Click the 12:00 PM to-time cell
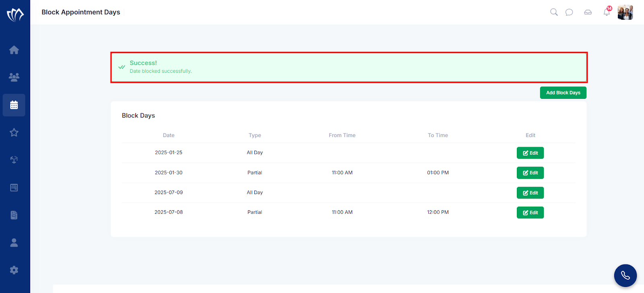The image size is (644, 293). (438, 212)
